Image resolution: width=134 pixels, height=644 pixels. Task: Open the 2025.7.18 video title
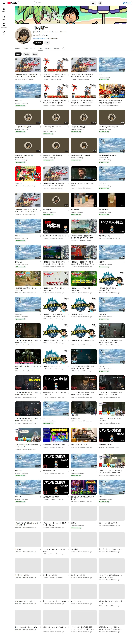[102, 497]
